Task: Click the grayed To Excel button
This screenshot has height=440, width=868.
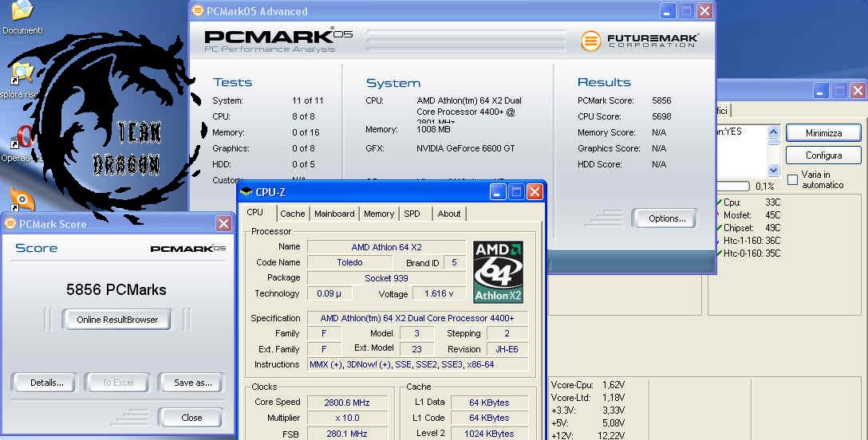Action: pyautogui.click(x=118, y=383)
